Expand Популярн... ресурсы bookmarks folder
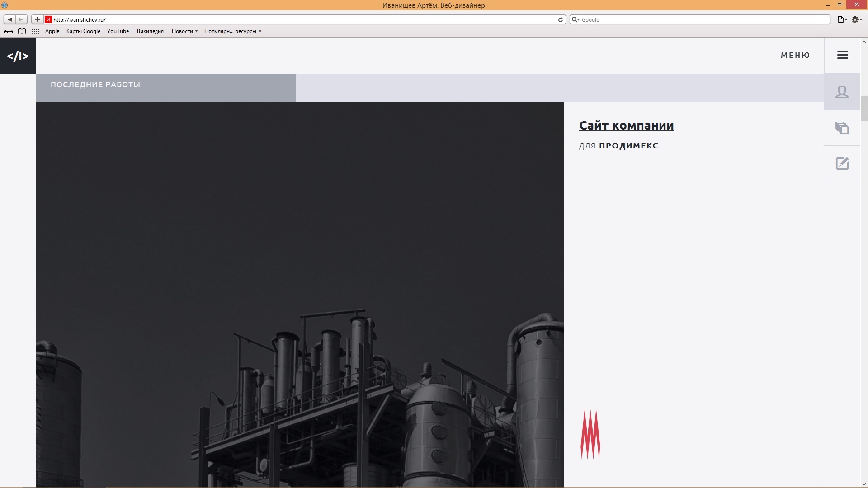The height and width of the screenshot is (488, 868). tap(233, 31)
